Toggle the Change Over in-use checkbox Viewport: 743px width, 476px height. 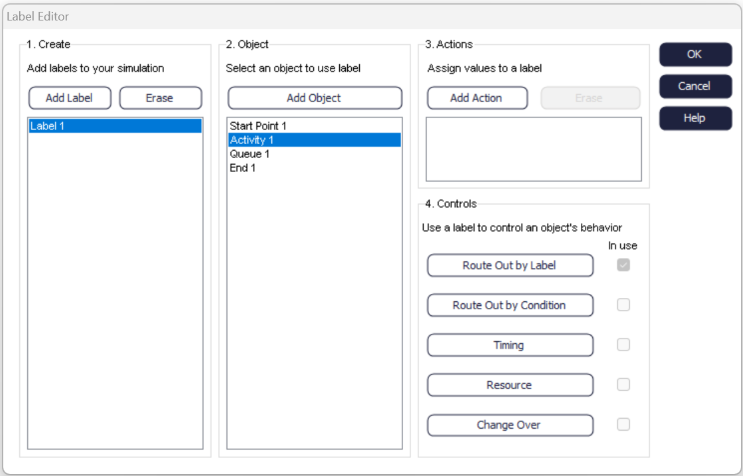coord(623,425)
